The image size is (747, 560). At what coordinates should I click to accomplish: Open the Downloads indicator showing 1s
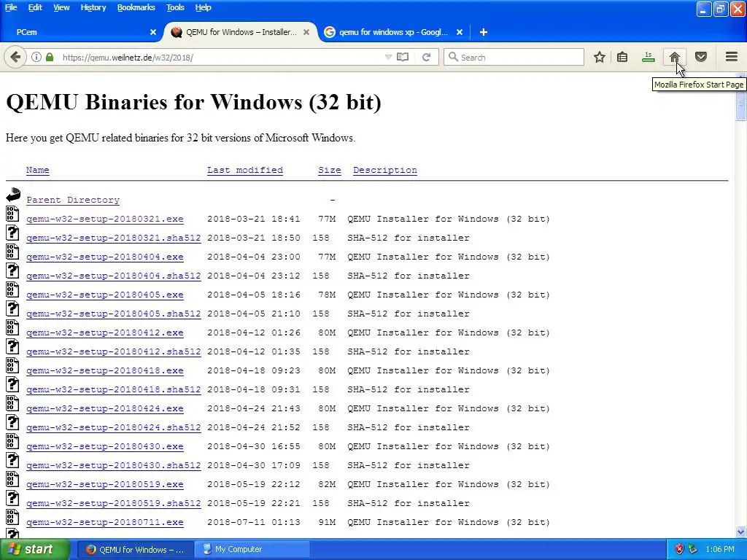pyautogui.click(x=648, y=57)
